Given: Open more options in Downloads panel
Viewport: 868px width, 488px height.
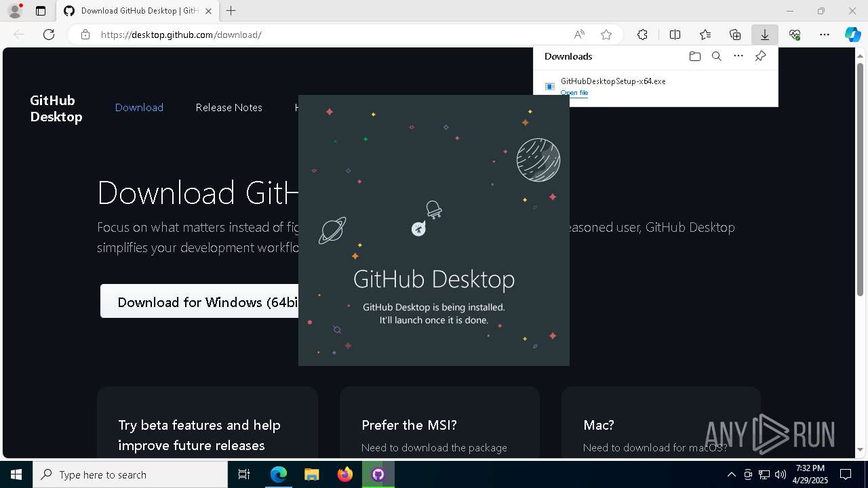Looking at the screenshot, I should coord(738,56).
